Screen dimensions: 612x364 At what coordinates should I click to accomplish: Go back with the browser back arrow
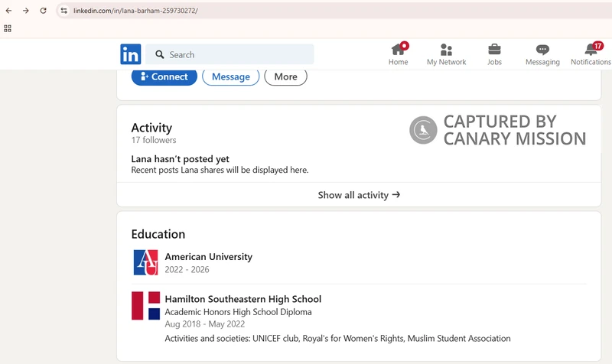point(8,11)
